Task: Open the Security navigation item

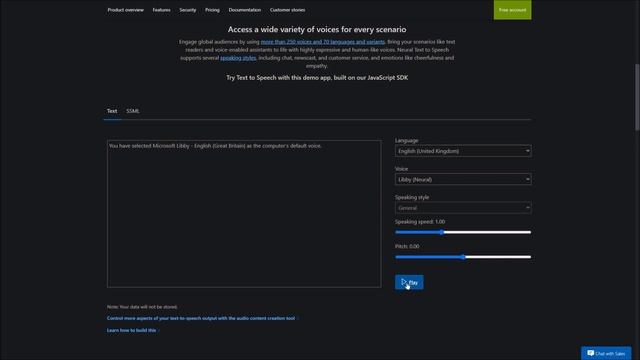Action: [x=188, y=10]
